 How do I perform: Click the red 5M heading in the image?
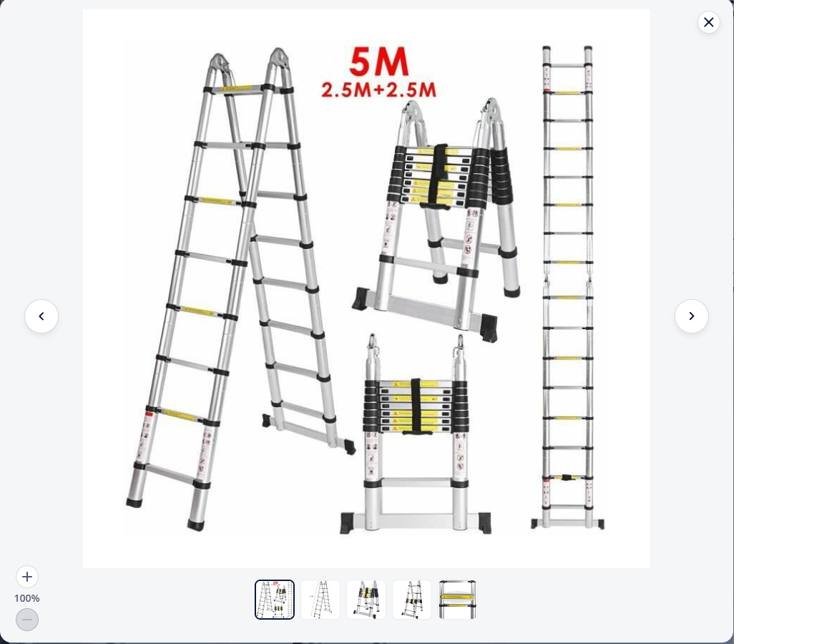click(378, 62)
